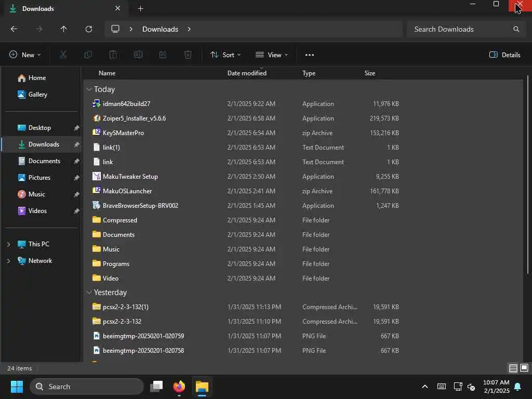The image size is (532, 399).
Task: Navigate back using the Back arrow
Action: (x=14, y=29)
